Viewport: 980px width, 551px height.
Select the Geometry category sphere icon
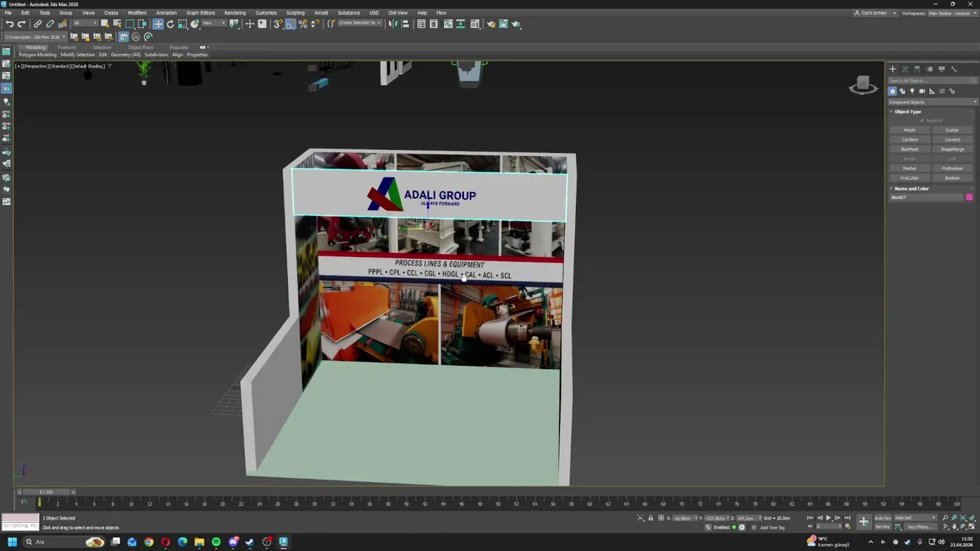click(x=892, y=91)
